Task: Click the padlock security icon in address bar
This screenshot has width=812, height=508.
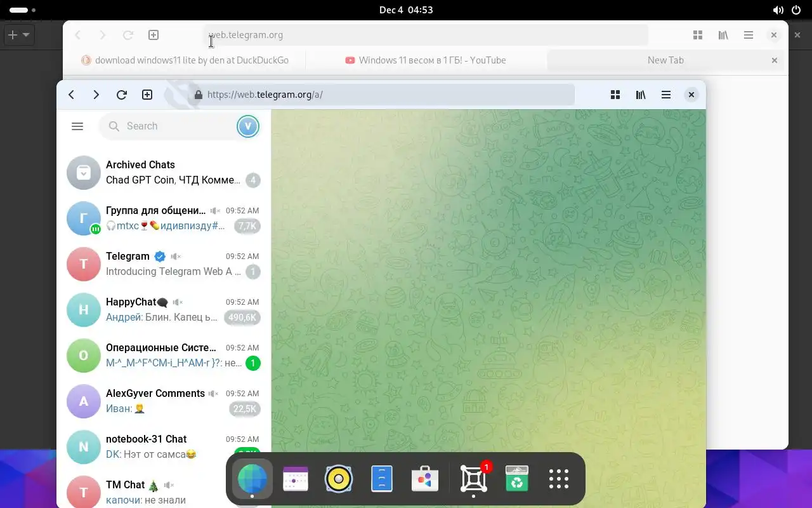Action: 199,95
